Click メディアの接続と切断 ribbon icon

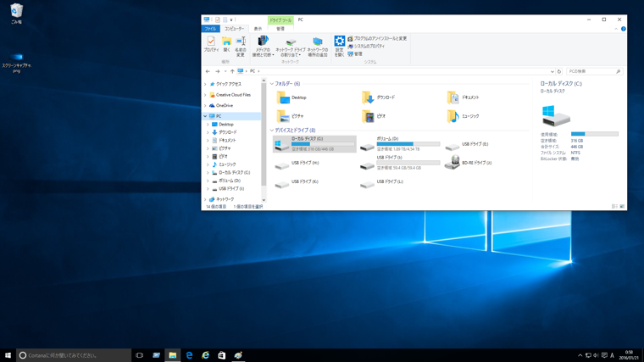click(263, 47)
